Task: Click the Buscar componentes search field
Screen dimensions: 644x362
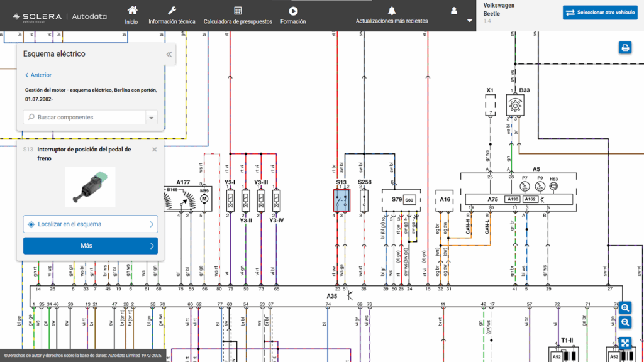Action: pyautogui.click(x=85, y=118)
